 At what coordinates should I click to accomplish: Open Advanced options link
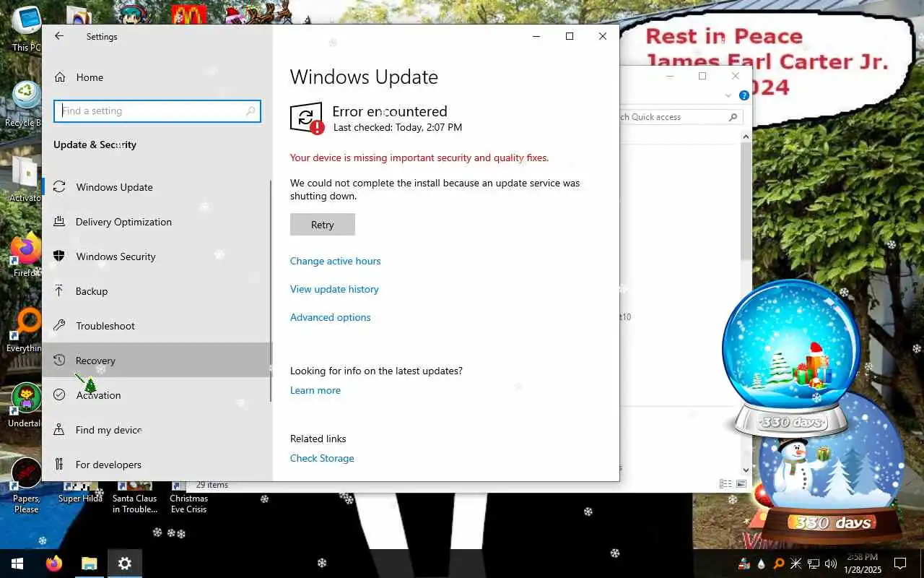(x=330, y=317)
